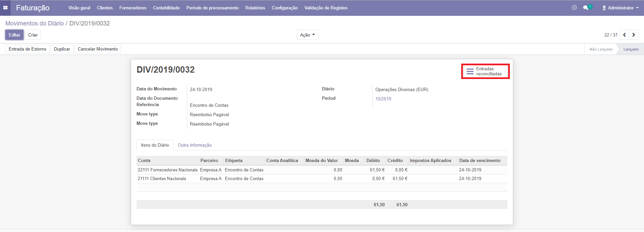Expand the Administrator user menu

click(620, 8)
